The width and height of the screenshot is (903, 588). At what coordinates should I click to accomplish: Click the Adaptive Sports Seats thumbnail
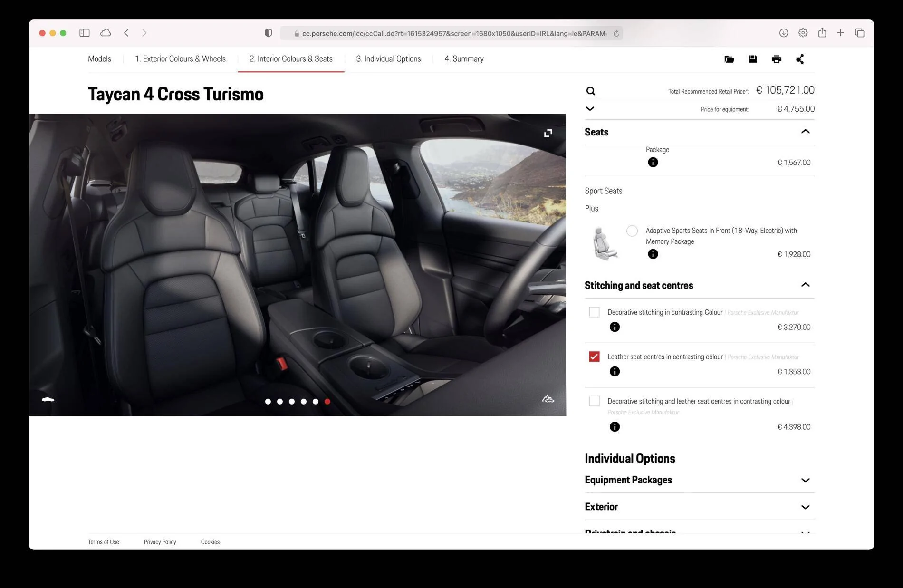click(x=605, y=243)
